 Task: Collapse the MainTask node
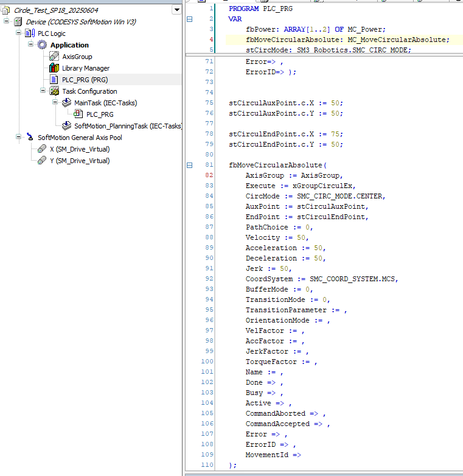coord(55,102)
